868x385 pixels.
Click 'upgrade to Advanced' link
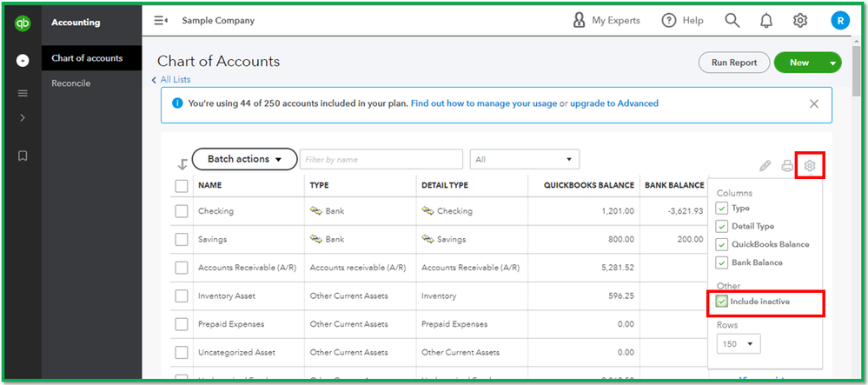point(614,103)
